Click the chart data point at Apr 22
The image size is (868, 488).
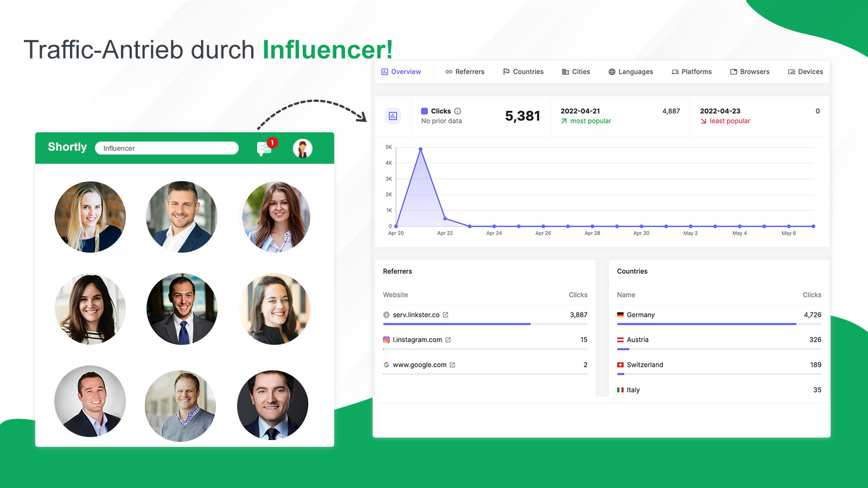click(445, 219)
